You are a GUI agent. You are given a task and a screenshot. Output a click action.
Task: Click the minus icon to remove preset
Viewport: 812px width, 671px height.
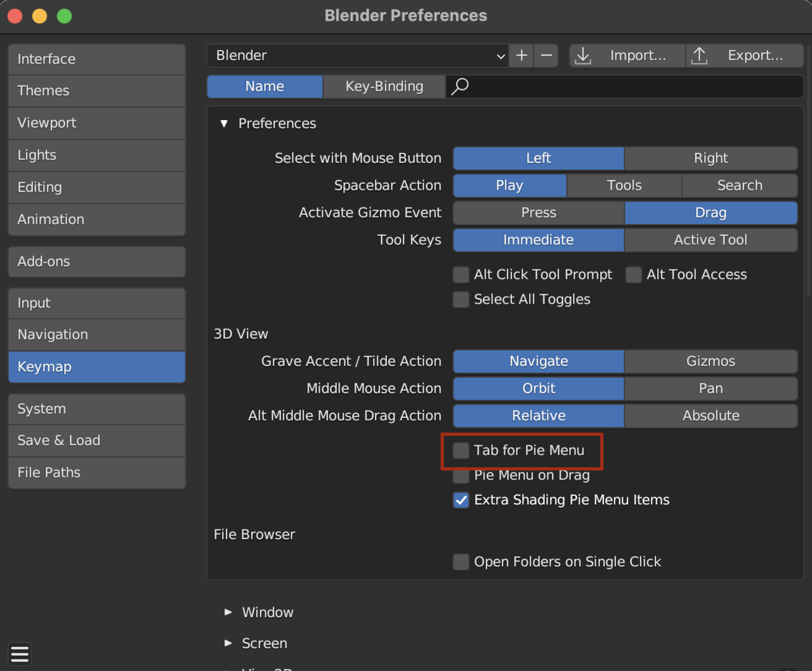pos(546,56)
